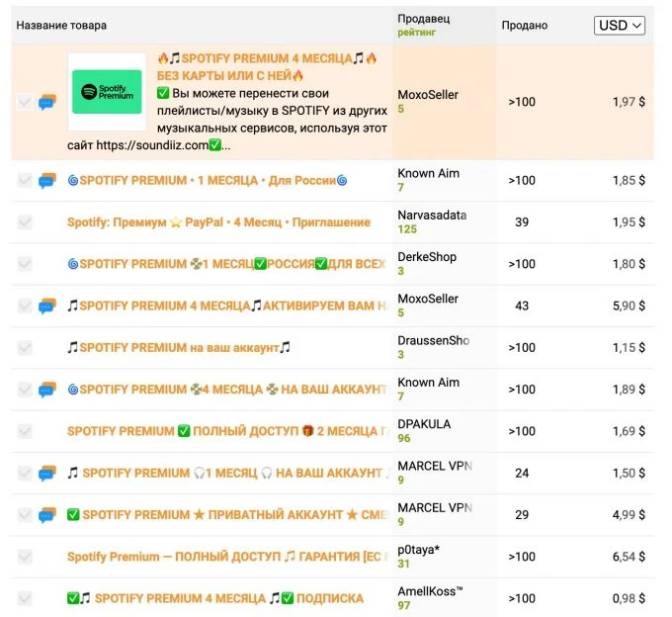Viewport: 672px width, 617px height.
Task: Click seller MoxoSeller in the 5,90 $ row
Action: [428, 299]
